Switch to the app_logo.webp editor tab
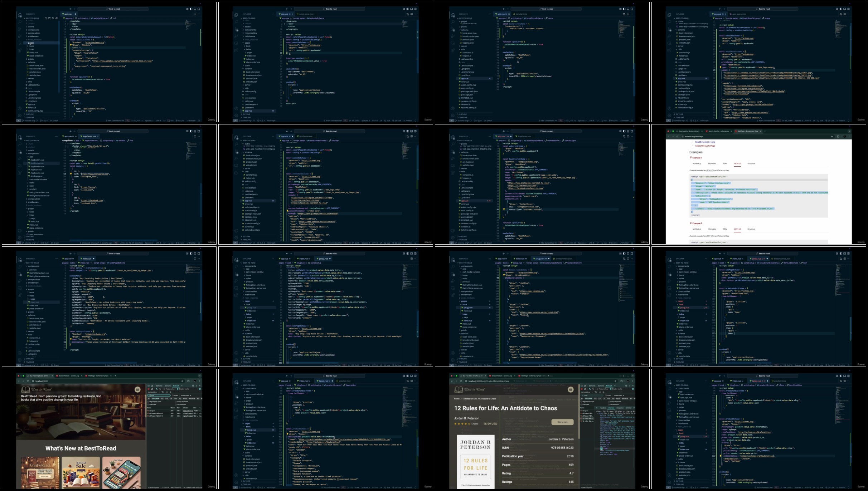The image size is (868, 491). point(739,14)
